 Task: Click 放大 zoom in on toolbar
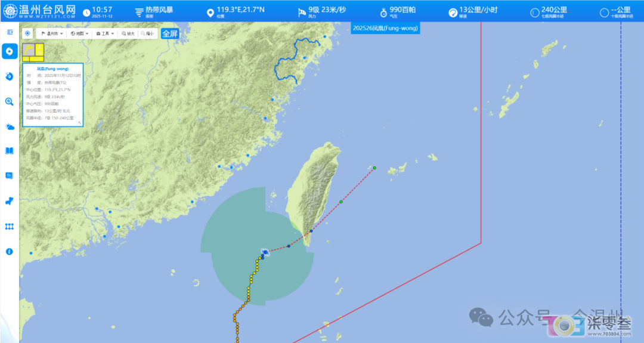(x=128, y=33)
